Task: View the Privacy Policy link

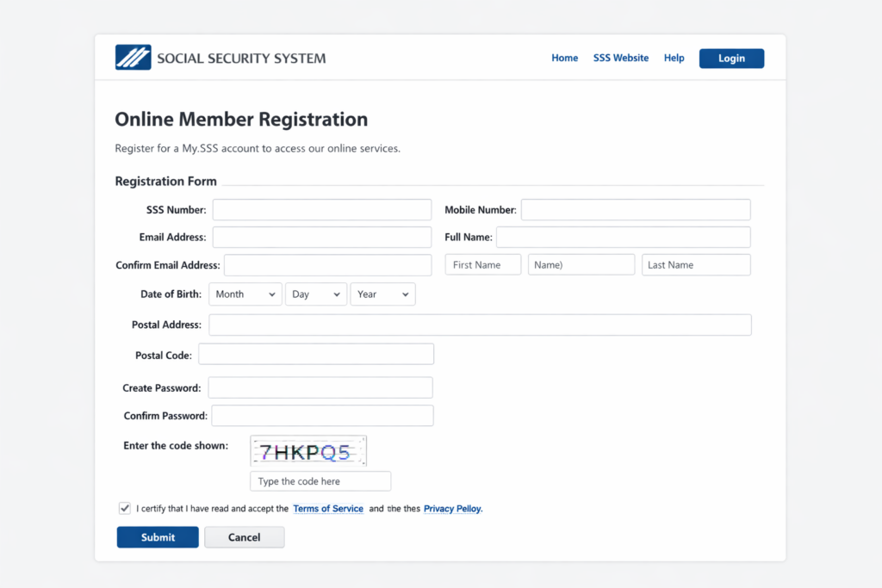Action: coord(451,508)
